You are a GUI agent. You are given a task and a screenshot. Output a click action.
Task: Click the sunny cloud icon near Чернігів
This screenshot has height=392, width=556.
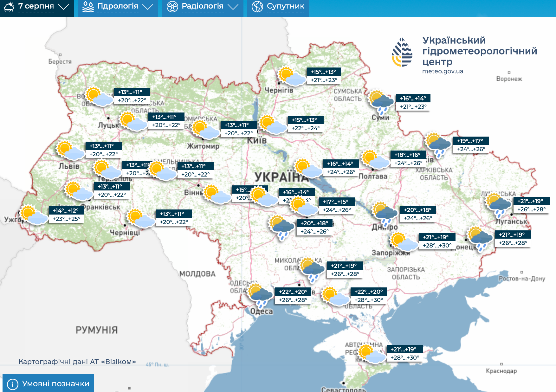pyautogui.click(x=292, y=76)
